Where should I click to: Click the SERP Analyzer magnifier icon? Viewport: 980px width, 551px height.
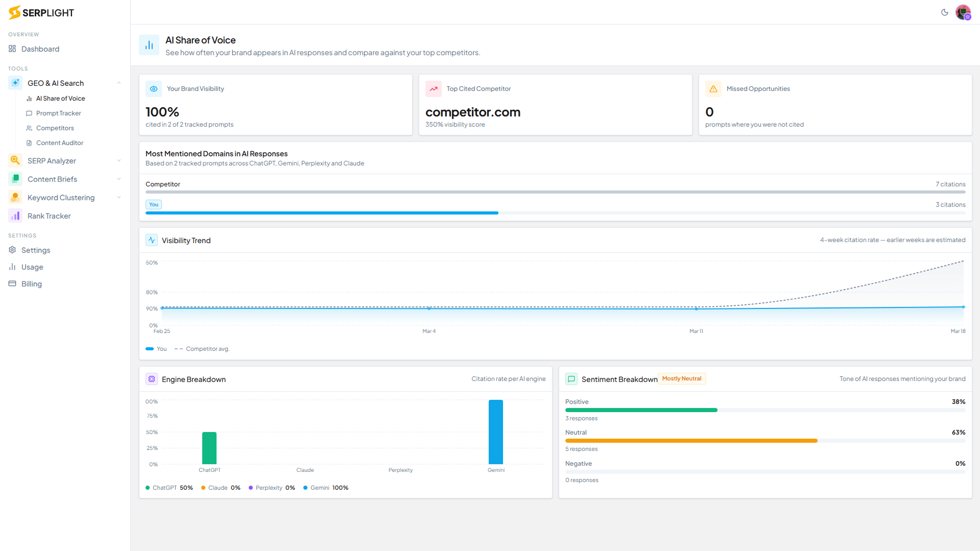15,161
